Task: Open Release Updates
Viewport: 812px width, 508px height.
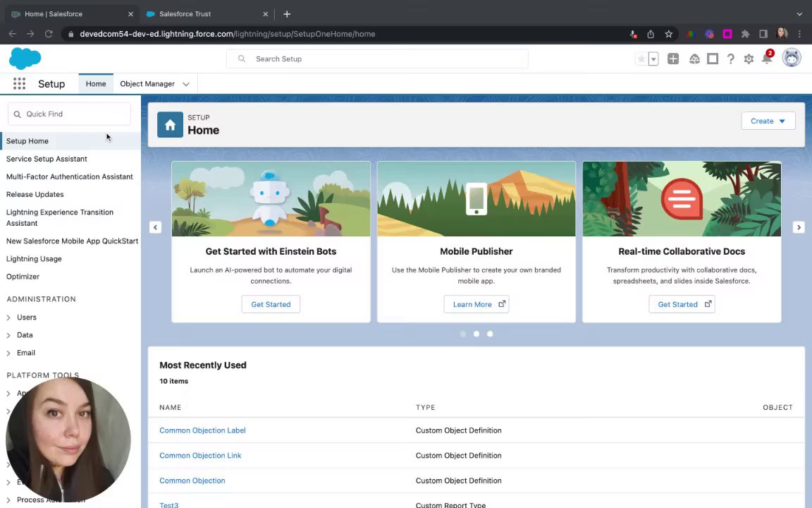Action: tap(35, 195)
